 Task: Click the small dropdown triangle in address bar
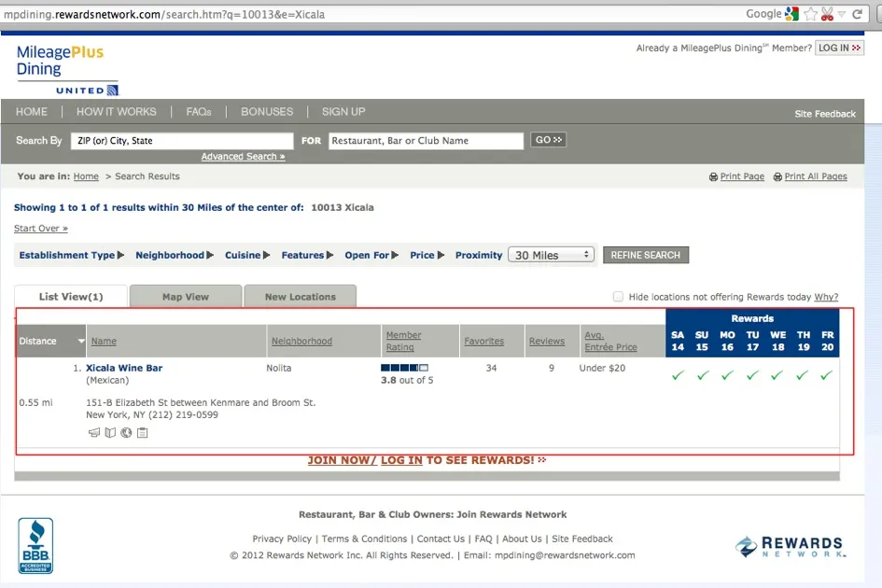coord(842,15)
